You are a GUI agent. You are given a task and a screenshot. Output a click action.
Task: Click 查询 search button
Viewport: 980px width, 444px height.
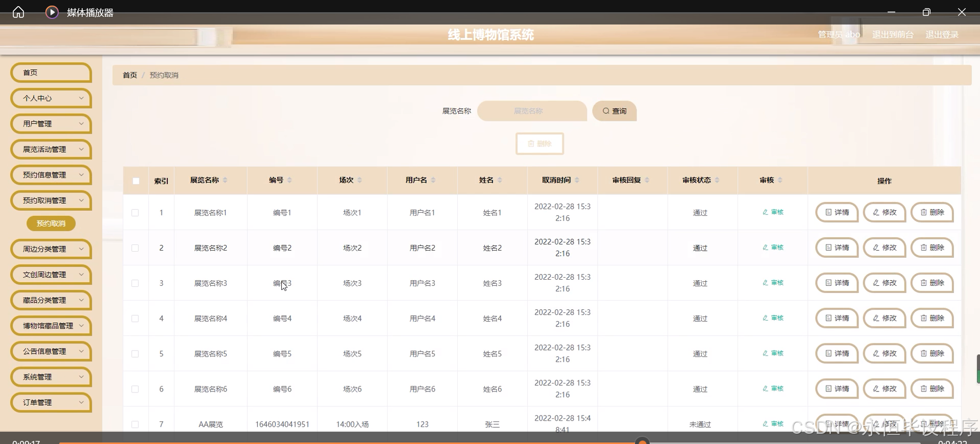tap(615, 111)
